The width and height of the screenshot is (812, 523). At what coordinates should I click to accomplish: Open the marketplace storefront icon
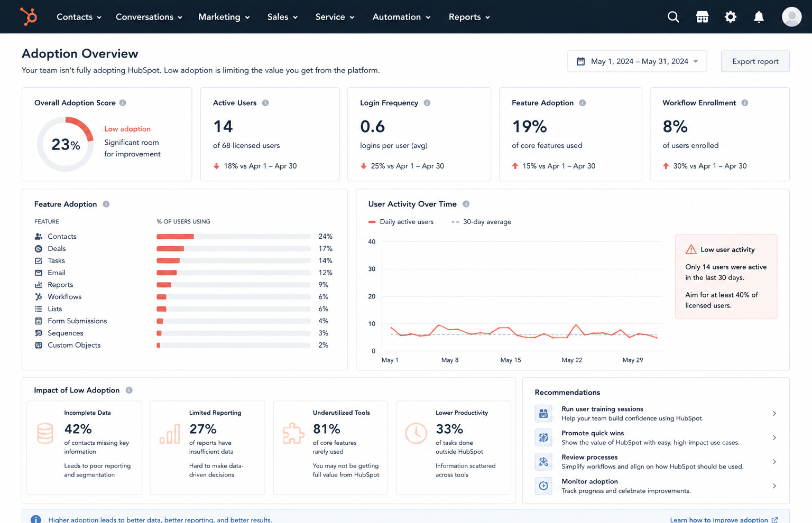(702, 17)
